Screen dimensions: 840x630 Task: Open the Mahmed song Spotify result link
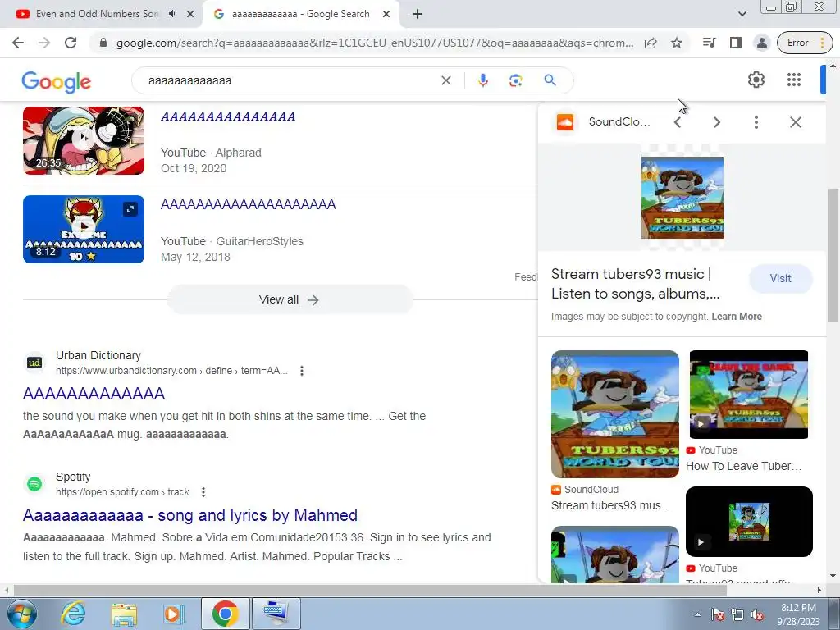pyautogui.click(x=190, y=515)
